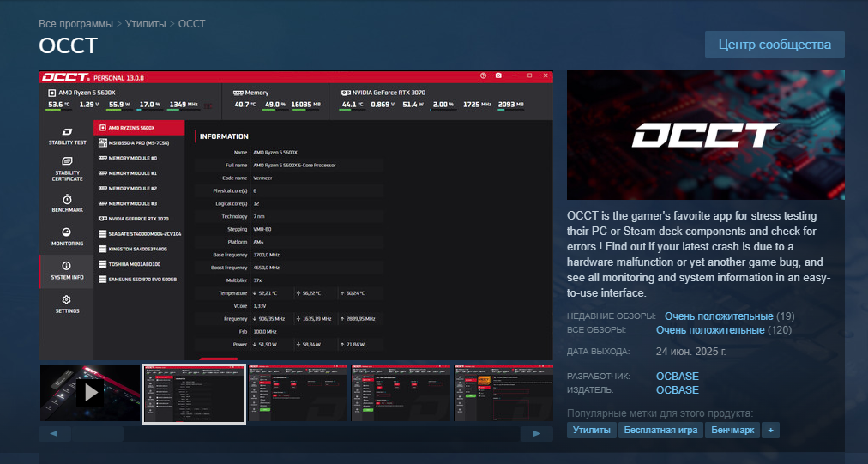Open the developer OCBASE link
868x464 pixels.
677,377
